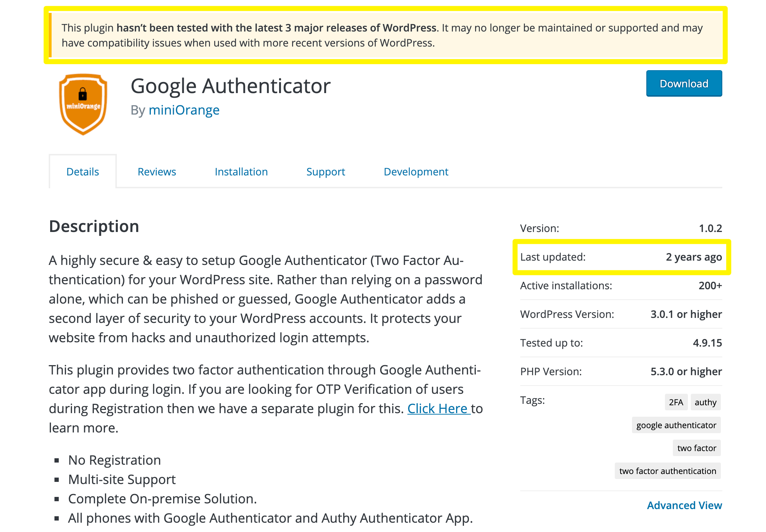Click the Google Authenticator plugin title
This screenshot has width=766, height=532.
230,86
